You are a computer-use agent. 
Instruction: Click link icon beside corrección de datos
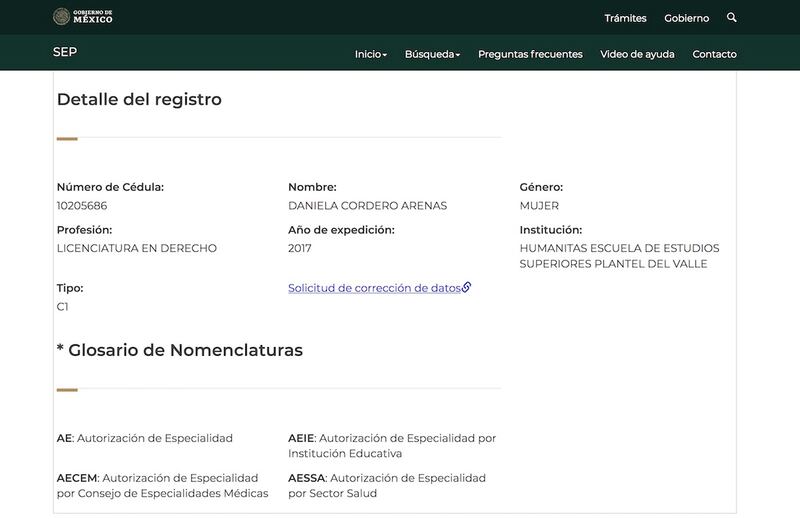coord(466,287)
